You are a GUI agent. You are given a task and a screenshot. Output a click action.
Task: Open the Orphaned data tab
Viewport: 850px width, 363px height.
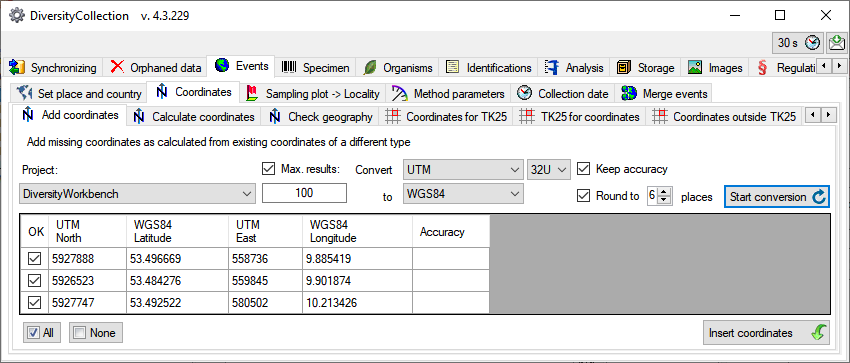156,68
